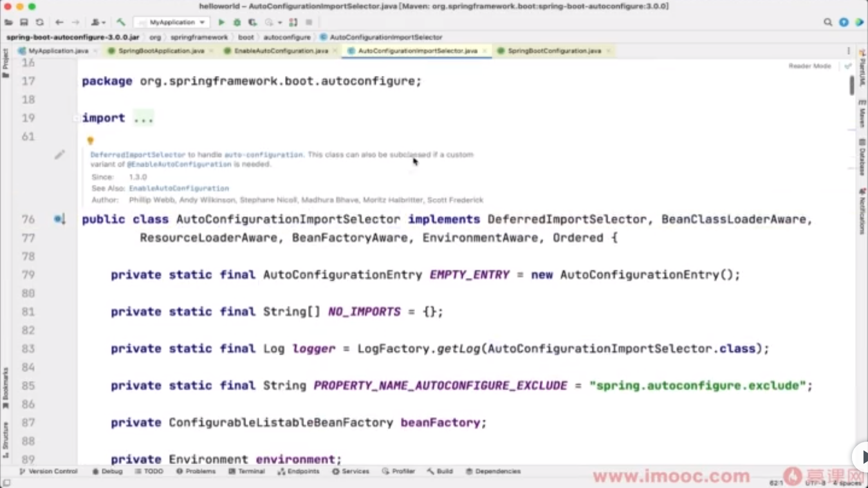This screenshot has height=488, width=868.
Task: Run MyApplication using the green play icon
Action: coord(221,22)
